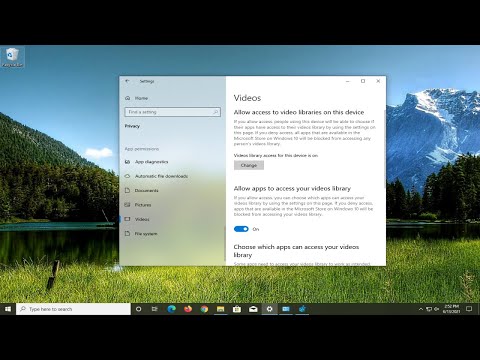
Task: Turn off Allow apps to access videos library
Action: (241, 229)
